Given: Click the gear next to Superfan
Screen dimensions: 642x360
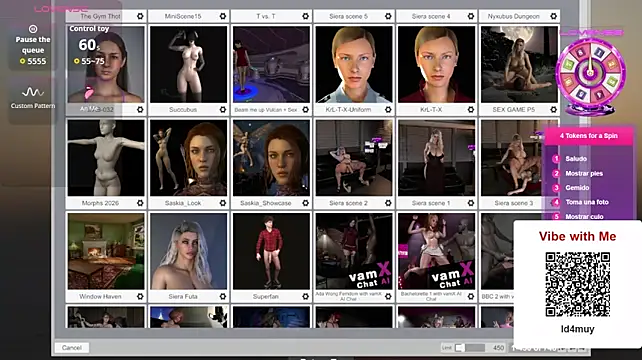Looking at the screenshot, I should pyautogui.click(x=305, y=297).
